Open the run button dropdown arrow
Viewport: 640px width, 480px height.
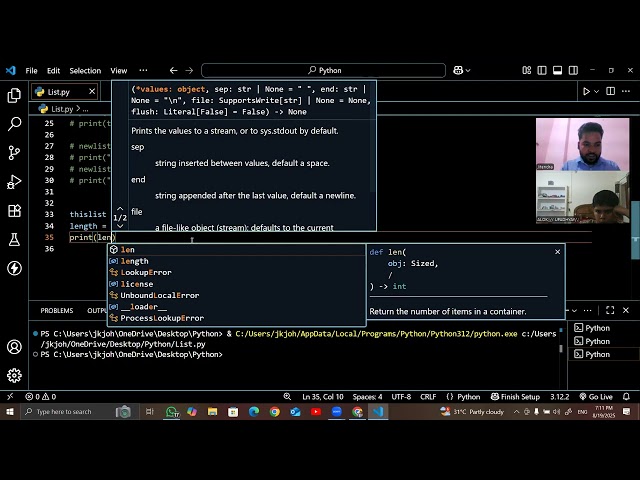[596, 91]
